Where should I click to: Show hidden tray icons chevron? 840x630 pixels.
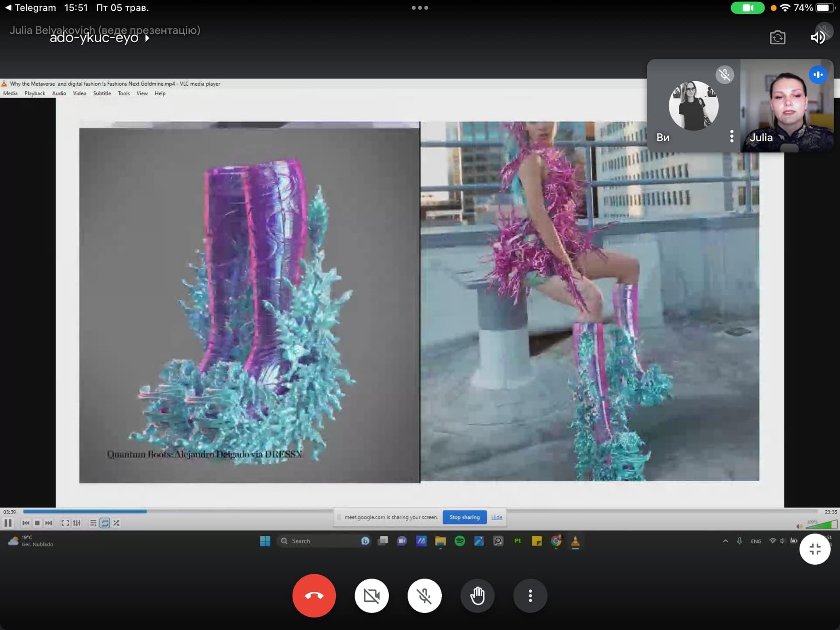pos(726,541)
